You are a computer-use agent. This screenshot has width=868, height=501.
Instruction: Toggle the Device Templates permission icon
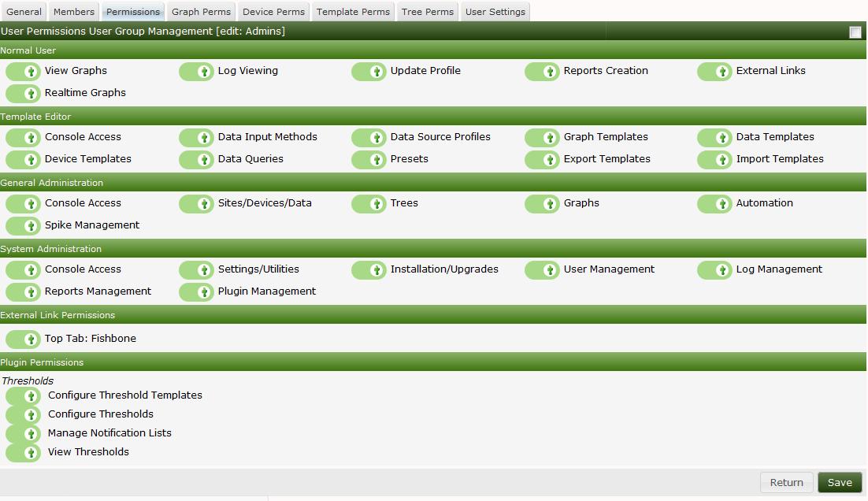point(23,159)
